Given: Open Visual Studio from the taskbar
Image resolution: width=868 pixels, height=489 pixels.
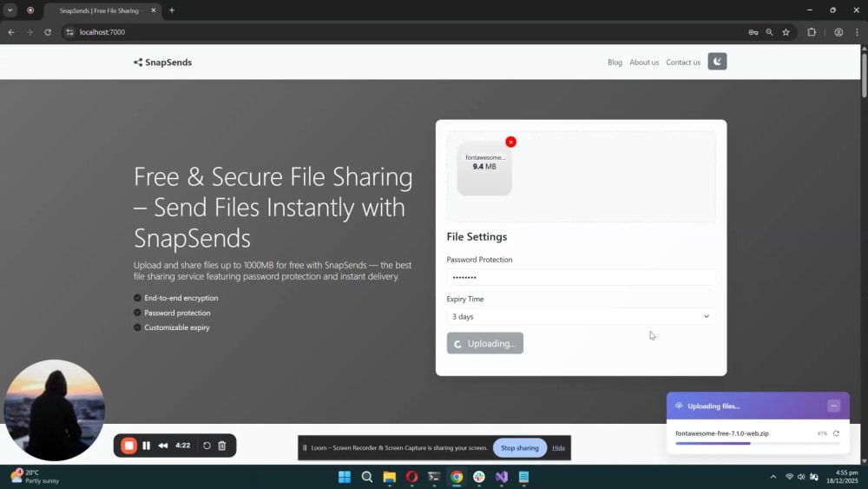Looking at the screenshot, I should [502, 477].
